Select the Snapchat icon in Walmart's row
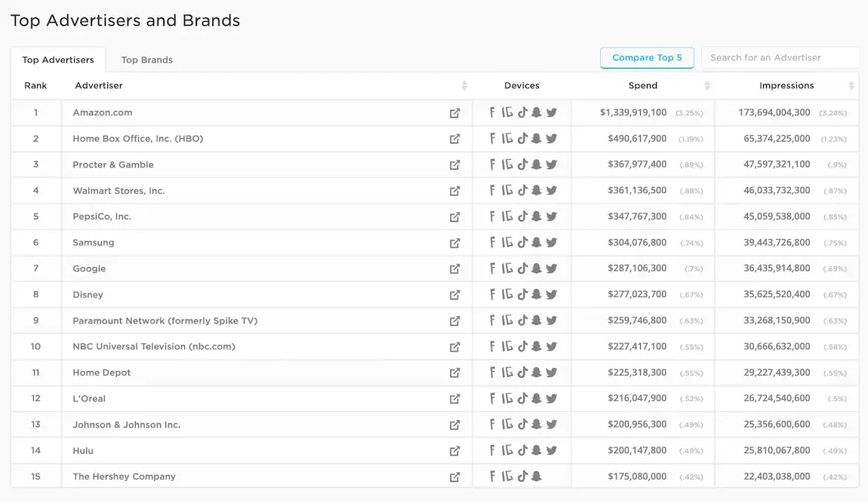The width and height of the screenshot is (868, 503). point(537,190)
